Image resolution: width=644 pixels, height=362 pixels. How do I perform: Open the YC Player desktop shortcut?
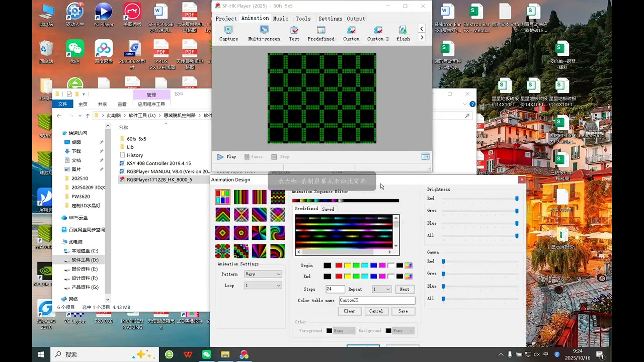[103, 15]
